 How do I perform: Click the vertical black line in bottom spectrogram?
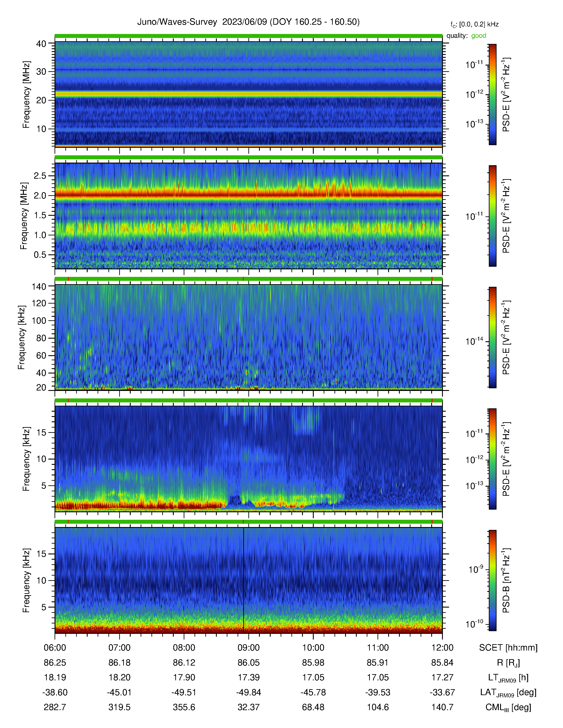click(x=244, y=580)
